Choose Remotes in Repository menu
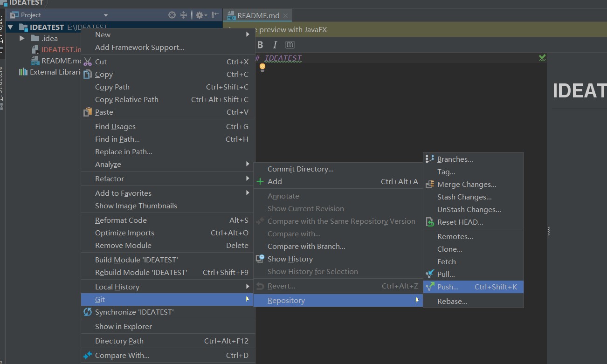Screen dimensions: 607x364 point(474,236)
